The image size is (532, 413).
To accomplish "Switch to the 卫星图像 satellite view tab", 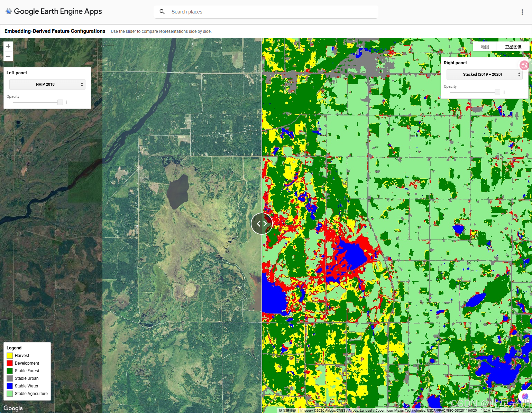I will coord(513,47).
